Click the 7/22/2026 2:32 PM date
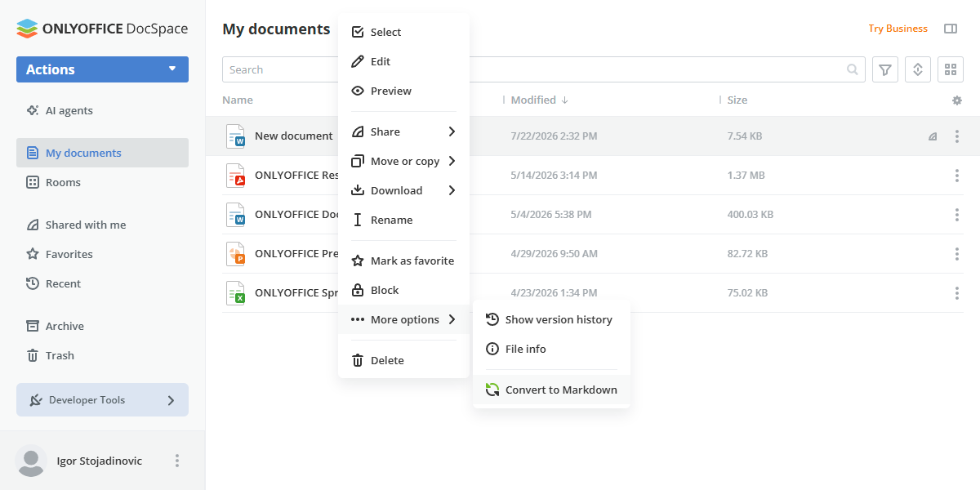Viewport: 980px width, 490px height. coord(554,136)
